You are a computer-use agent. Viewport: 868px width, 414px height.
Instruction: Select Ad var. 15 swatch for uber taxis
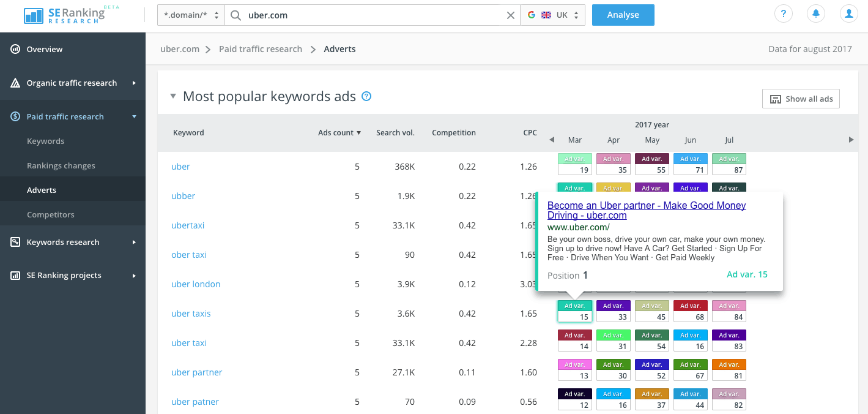[575, 311]
